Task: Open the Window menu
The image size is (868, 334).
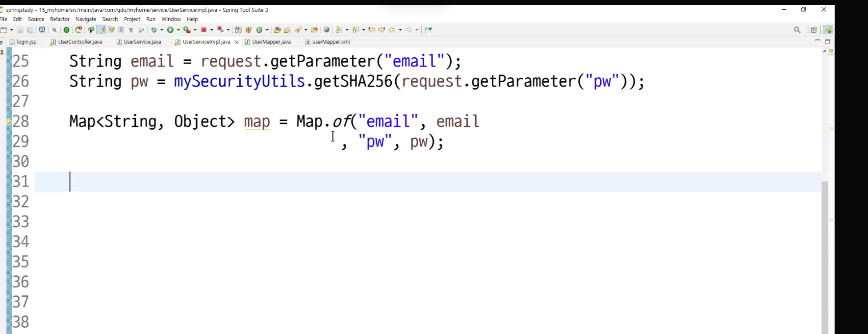Action: point(171,19)
